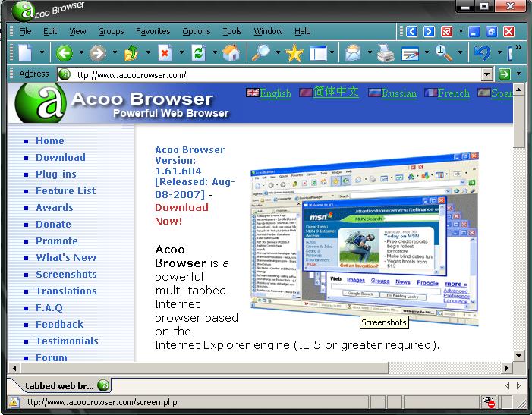This screenshot has height=415, width=532.
Task: Open the Groups menu
Action: 111,31
